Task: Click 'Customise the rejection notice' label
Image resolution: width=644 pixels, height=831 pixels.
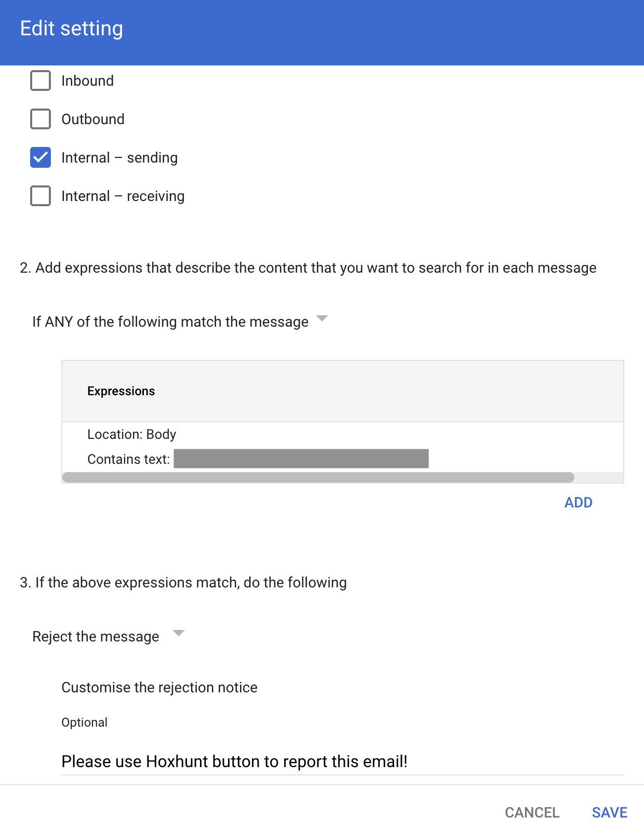Action: tap(159, 687)
